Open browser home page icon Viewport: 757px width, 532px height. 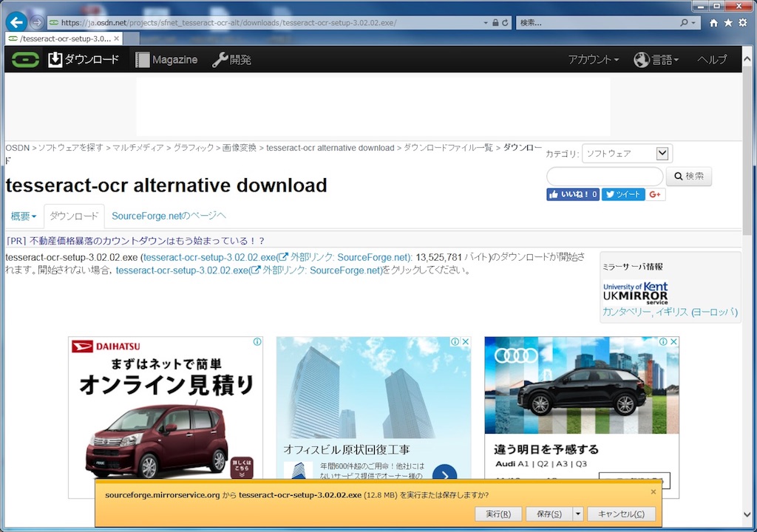pyautogui.click(x=713, y=23)
